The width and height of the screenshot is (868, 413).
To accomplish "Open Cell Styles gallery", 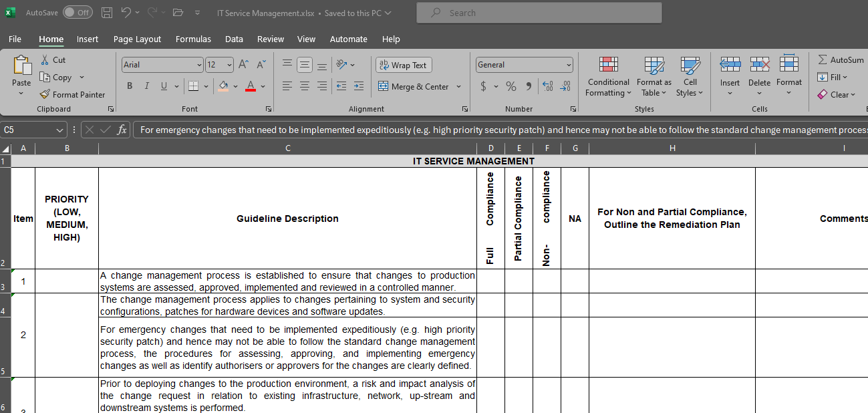I will (x=690, y=76).
